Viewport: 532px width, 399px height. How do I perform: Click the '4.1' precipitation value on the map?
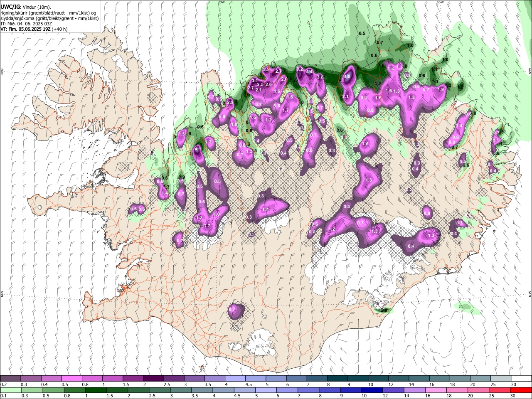198,148
